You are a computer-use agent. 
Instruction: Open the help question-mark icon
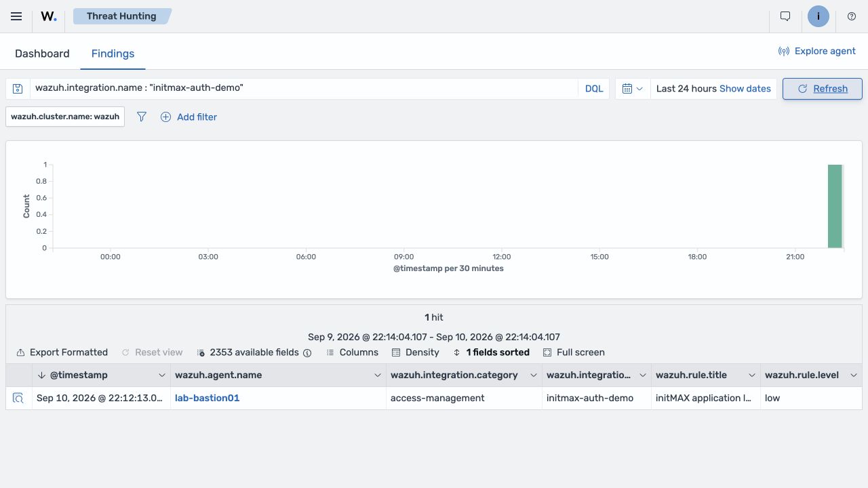(852, 16)
